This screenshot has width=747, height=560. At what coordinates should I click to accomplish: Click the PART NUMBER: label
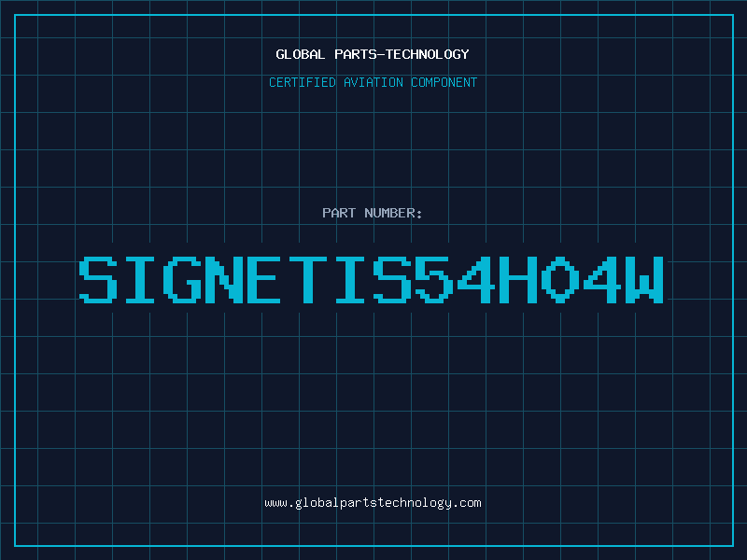pos(372,213)
